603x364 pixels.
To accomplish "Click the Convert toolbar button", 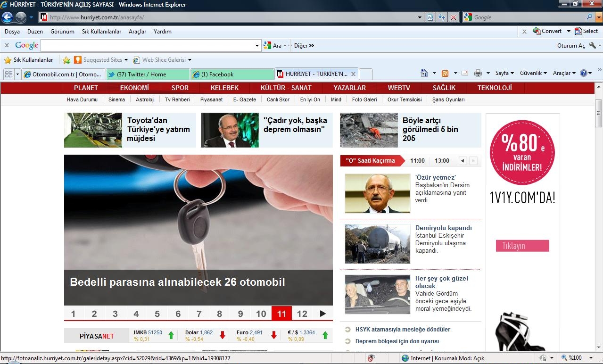I will [x=547, y=31].
